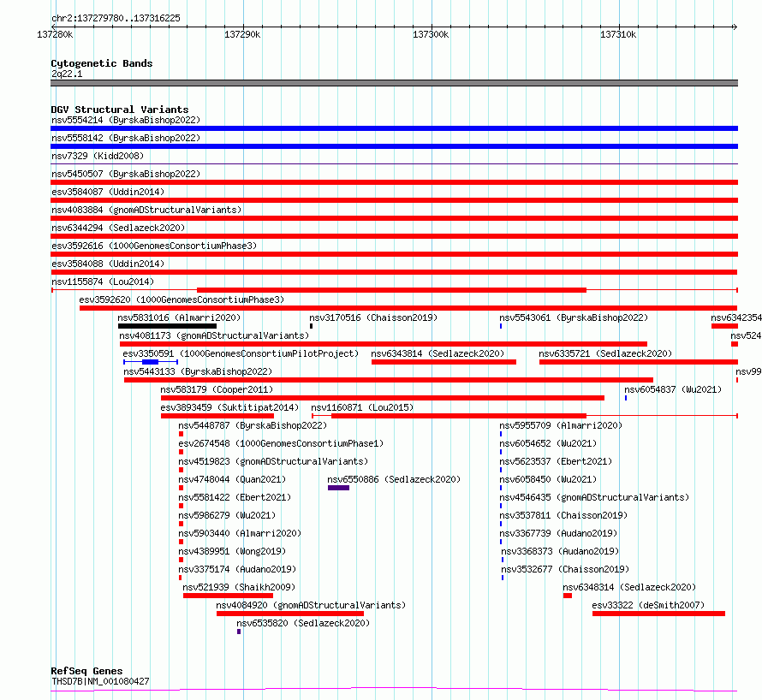Click nsv5581422 (Ebert2021) label
Viewport: 762px width, 700px height.
(235, 497)
